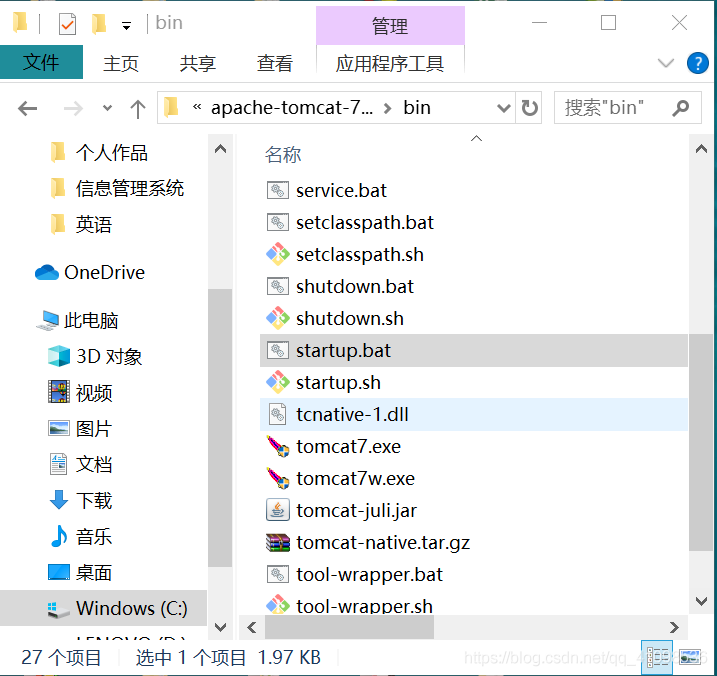Click the navigation pane scroll down arrow

coord(220,627)
